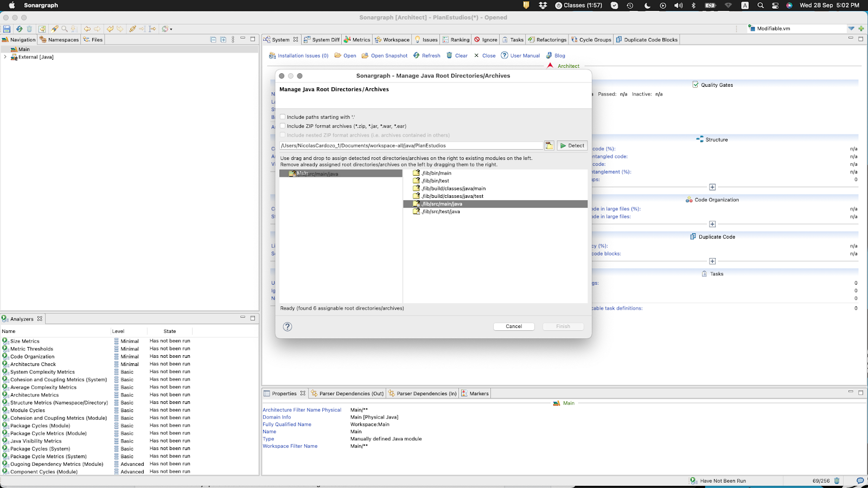Open macOS Spotlight search icon

point(761,5)
